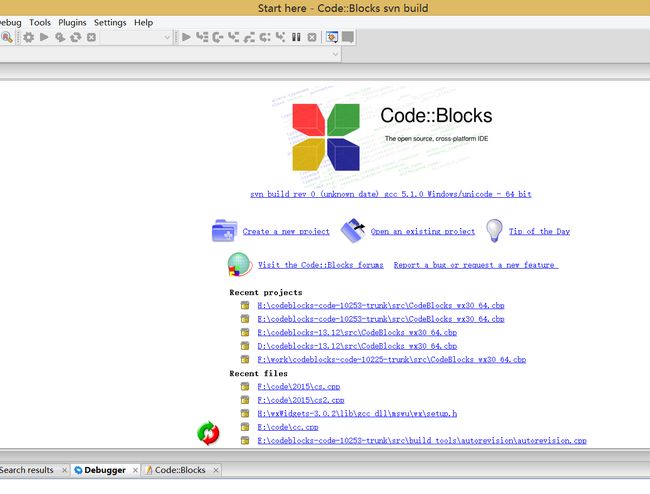Open the Help menu
Image resolution: width=650 pixels, height=494 pixels.
pyautogui.click(x=143, y=22)
